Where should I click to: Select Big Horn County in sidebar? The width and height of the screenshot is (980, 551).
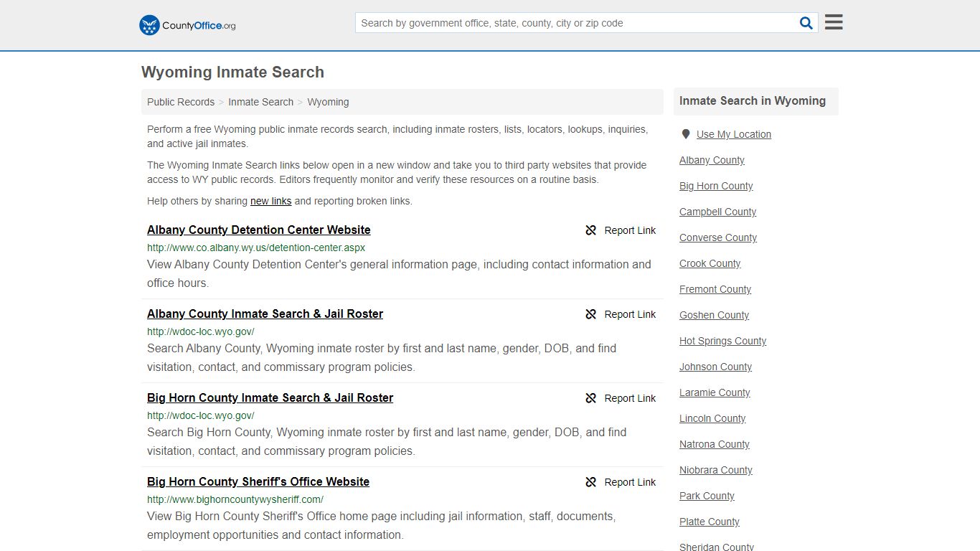[716, 186]
